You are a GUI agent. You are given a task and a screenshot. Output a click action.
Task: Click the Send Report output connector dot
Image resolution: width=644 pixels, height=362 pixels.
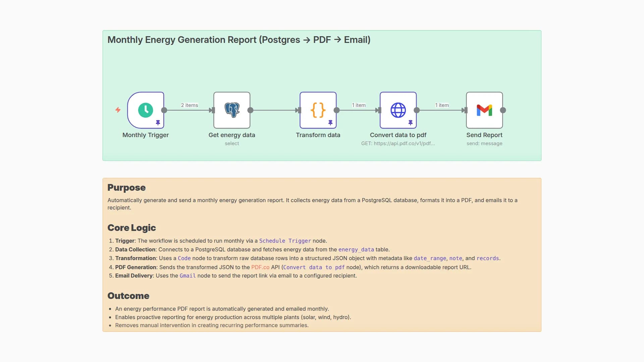(x=503, y=110)
